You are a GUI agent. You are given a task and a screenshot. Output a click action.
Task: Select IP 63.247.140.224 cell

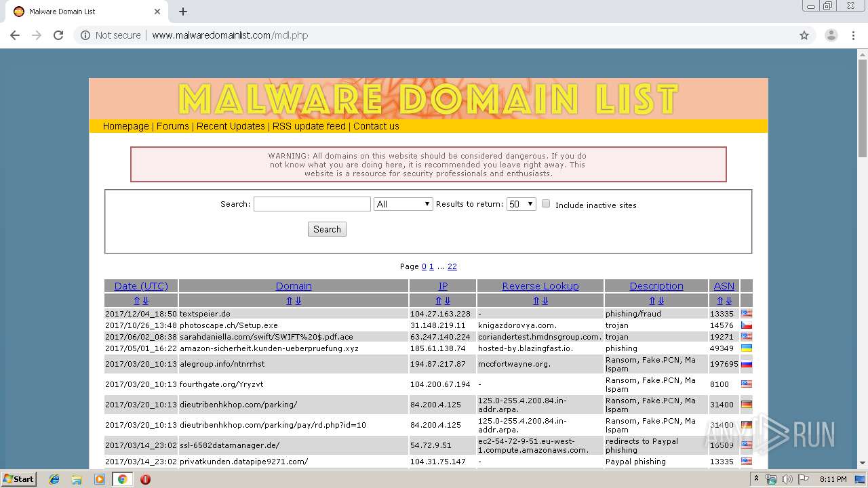coord(443,337)
